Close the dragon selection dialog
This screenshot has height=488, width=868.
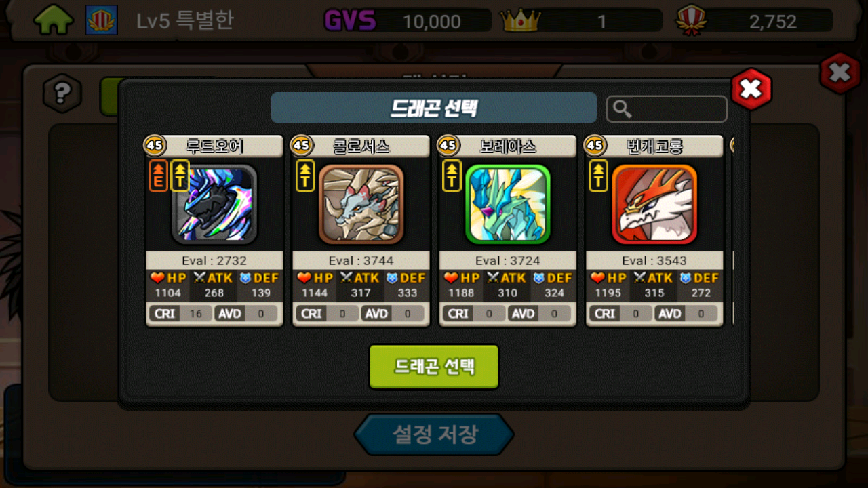coord(751,88)
